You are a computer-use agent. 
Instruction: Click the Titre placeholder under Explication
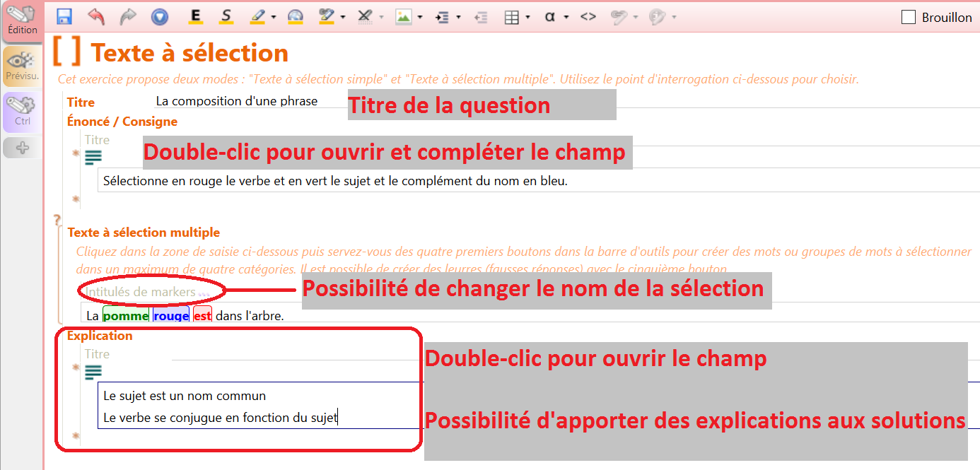[x=97, y=354]
